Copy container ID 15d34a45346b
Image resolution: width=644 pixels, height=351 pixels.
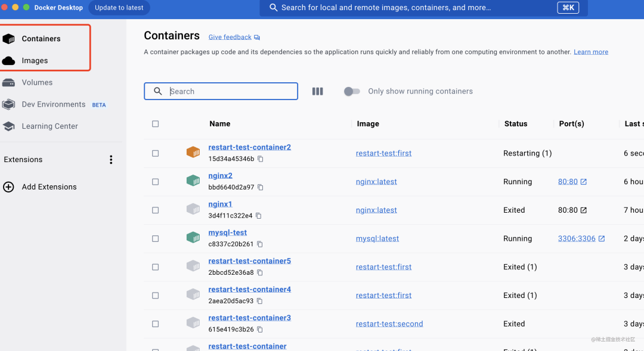click(261, 159)
